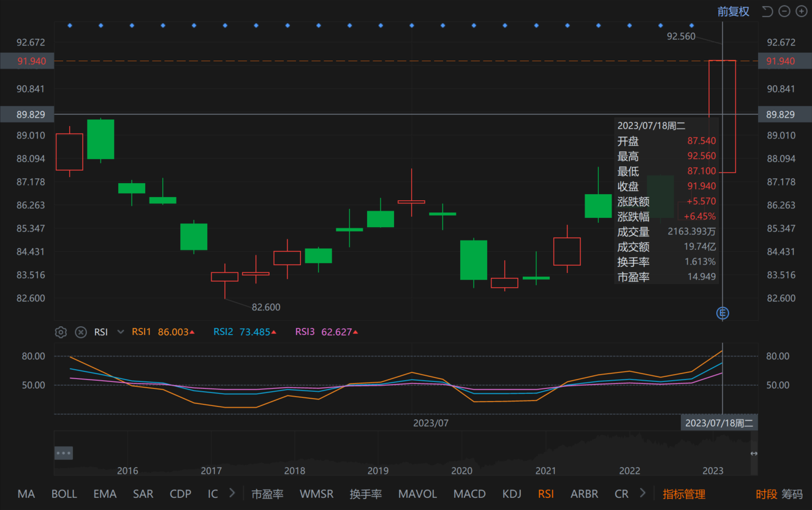Select the MAVOL indicator tab

pyautogui.click(x=418, y=494)
